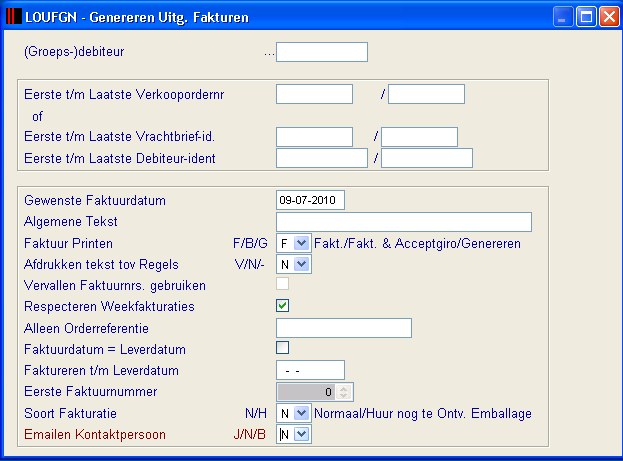Click the Gewenste Faktuurdatum date field
This screenshot has height=461, width=623.
click(x=310, y=200)
